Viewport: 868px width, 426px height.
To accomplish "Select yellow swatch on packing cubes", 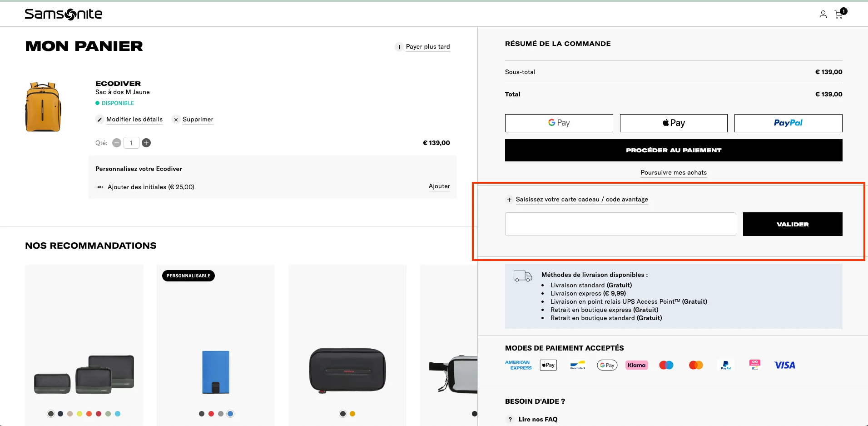I will 79,414.
